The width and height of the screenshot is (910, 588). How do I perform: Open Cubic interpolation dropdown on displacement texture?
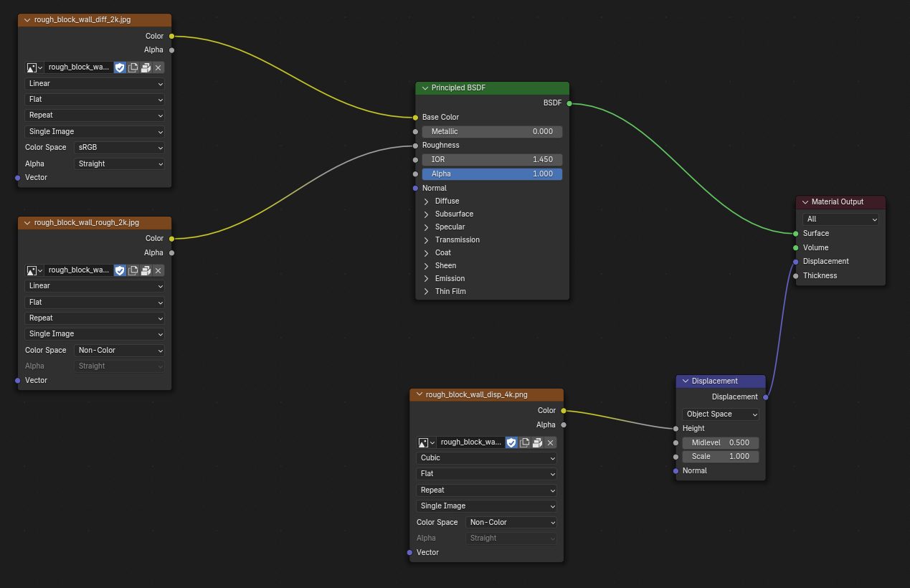pos(486,458)
